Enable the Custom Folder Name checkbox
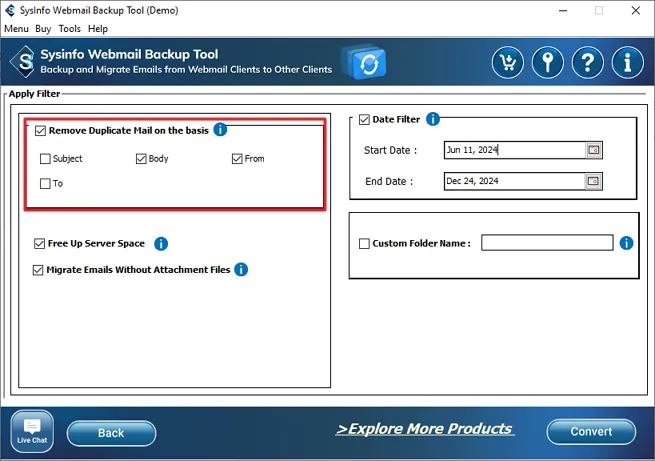This screenshot has height=461, width=655. click(x=364, y=243)
